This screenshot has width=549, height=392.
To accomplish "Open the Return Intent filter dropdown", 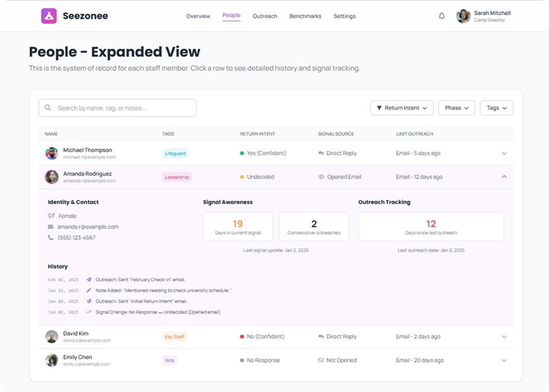I will coord(402,108).
